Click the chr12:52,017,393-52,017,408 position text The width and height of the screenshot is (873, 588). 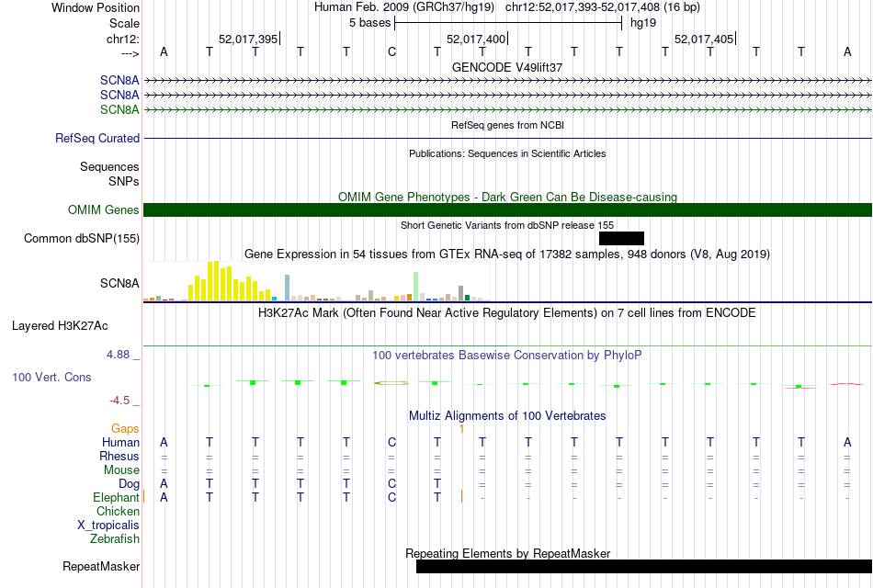[603, 7]
